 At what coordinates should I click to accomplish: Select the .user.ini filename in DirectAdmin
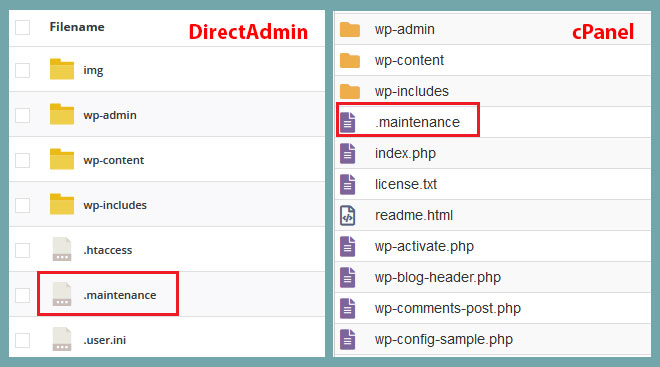[x=104, y=340]
